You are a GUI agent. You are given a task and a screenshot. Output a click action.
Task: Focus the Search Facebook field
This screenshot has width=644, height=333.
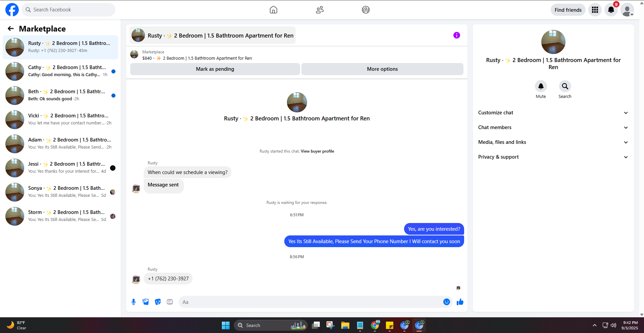(x=68, y=10)
